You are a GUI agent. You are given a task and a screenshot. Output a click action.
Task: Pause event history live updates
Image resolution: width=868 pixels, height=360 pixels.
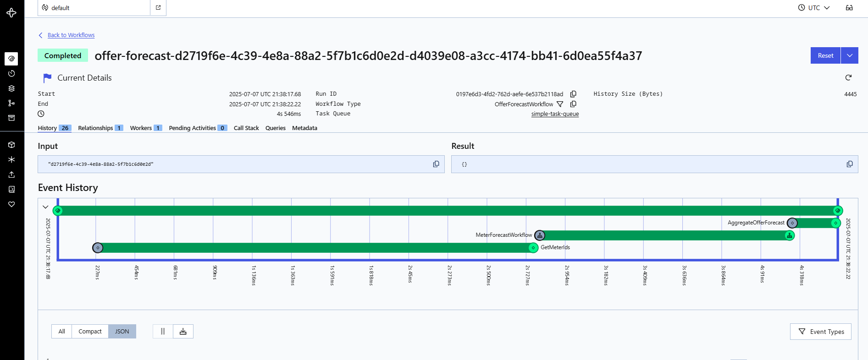point(163,331)
